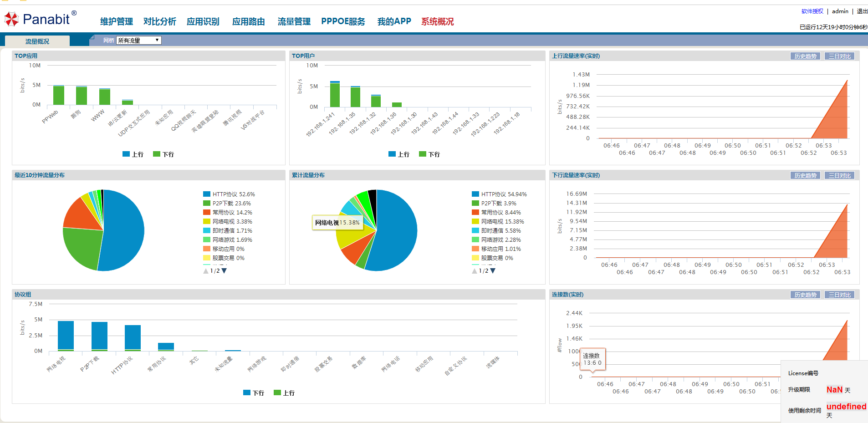The height and width of the screenshot is (423, 868).
Task: Click the 192.168.1.241 bar in TOP用户
Action: (x=335, y=94)
